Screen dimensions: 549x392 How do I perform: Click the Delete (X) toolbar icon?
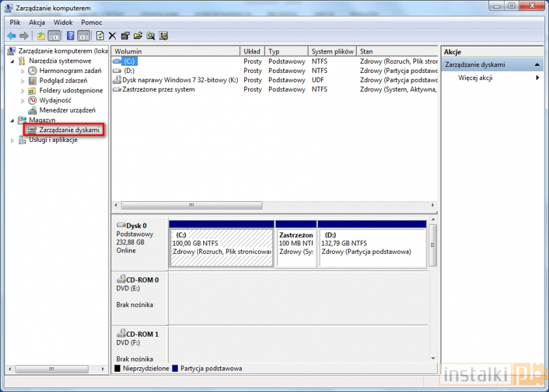point(111,36)
